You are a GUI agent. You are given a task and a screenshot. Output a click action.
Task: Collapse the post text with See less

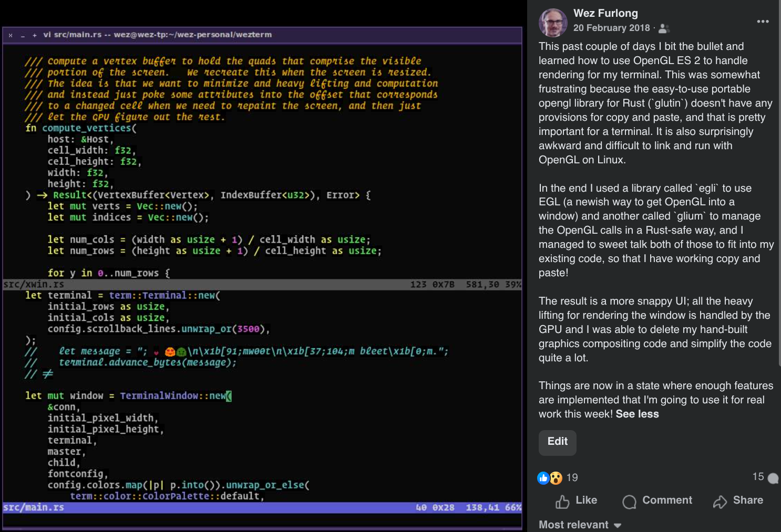[x=637, y=414]
